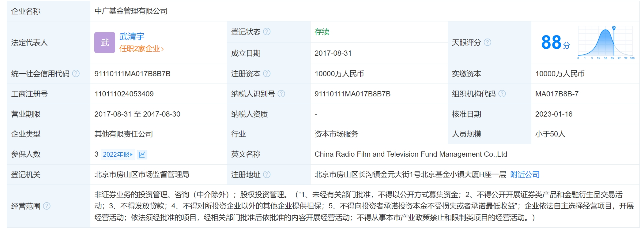The image size is (644, 231).
Task: Select business term 2017-08-31 至 2047-08-30
Action: click(x=137, y=114)
